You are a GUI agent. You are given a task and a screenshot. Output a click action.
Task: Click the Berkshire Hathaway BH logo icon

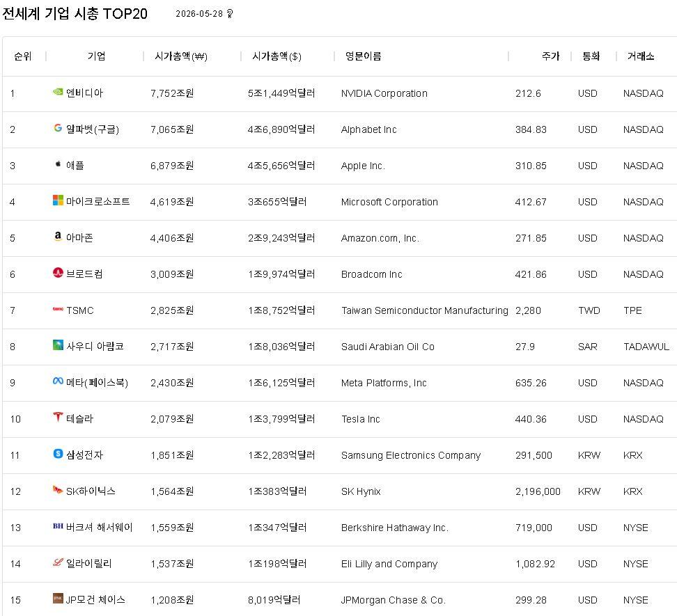[58, 526]
